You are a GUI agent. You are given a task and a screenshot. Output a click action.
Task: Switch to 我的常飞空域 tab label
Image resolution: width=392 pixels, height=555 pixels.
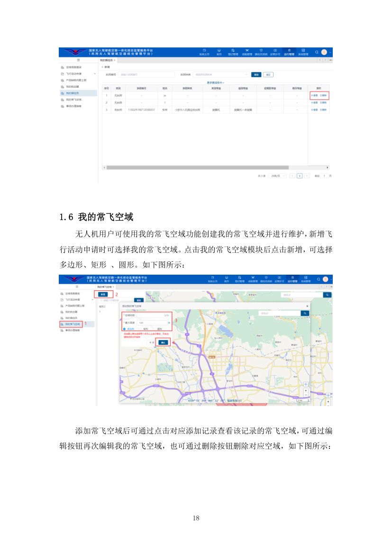(104, 287)
